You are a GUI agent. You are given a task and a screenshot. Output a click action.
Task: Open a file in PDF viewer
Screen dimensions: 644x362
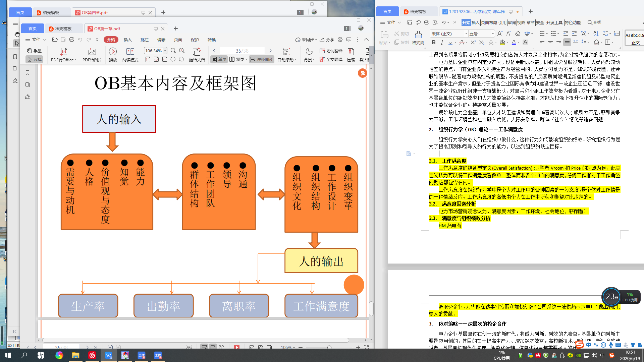click(55, 40)
